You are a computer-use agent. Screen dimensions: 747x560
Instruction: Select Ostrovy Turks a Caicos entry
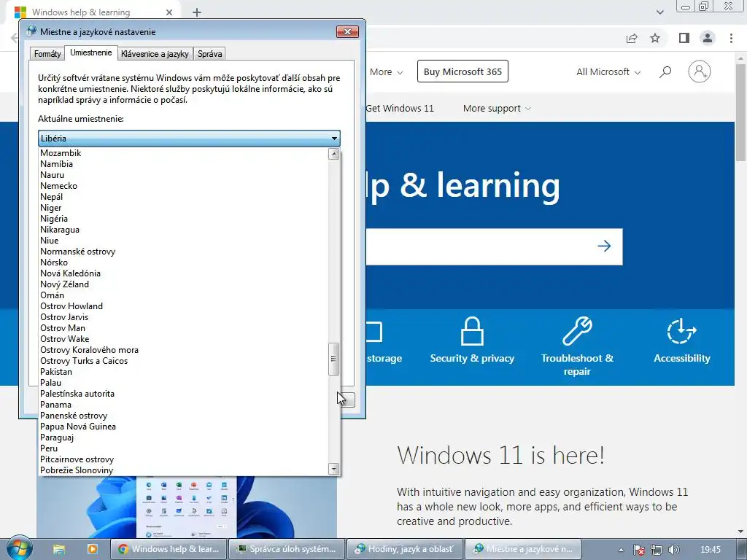pos(183,361)
